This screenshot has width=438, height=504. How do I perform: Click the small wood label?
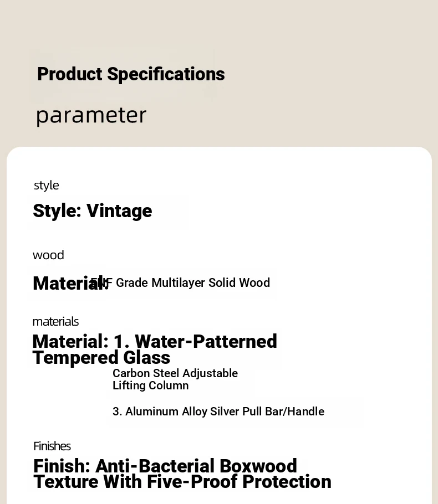pos(48,255)
